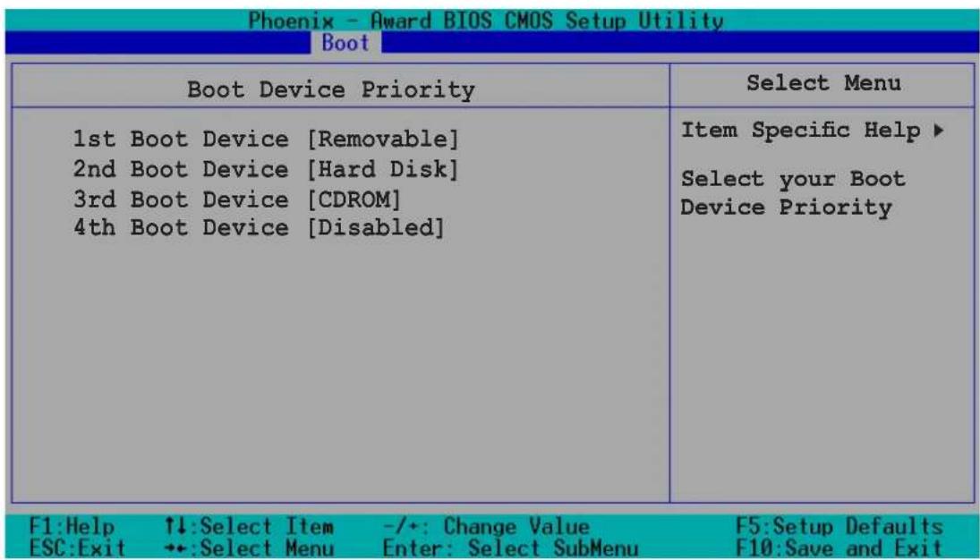
Task: Click ESC:Exit in the footer
Action: [77, 548]
